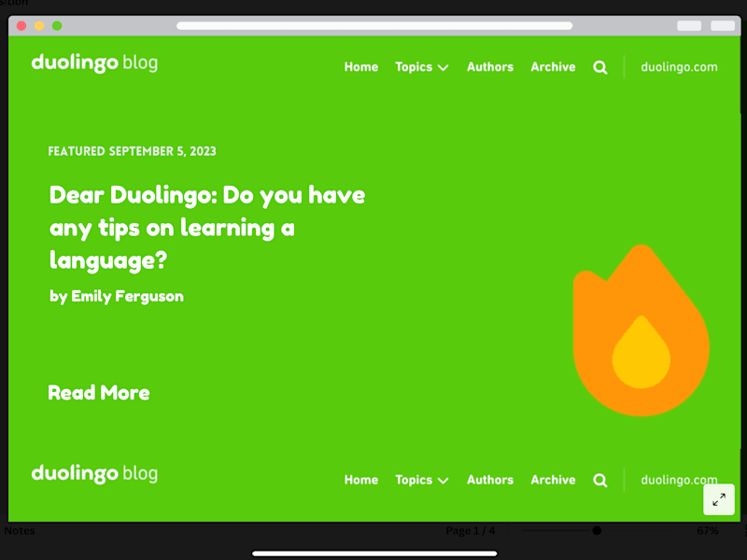Click author name 'by Emily Ferguson'
Screen dimensions: 747x560
(117, 297)
